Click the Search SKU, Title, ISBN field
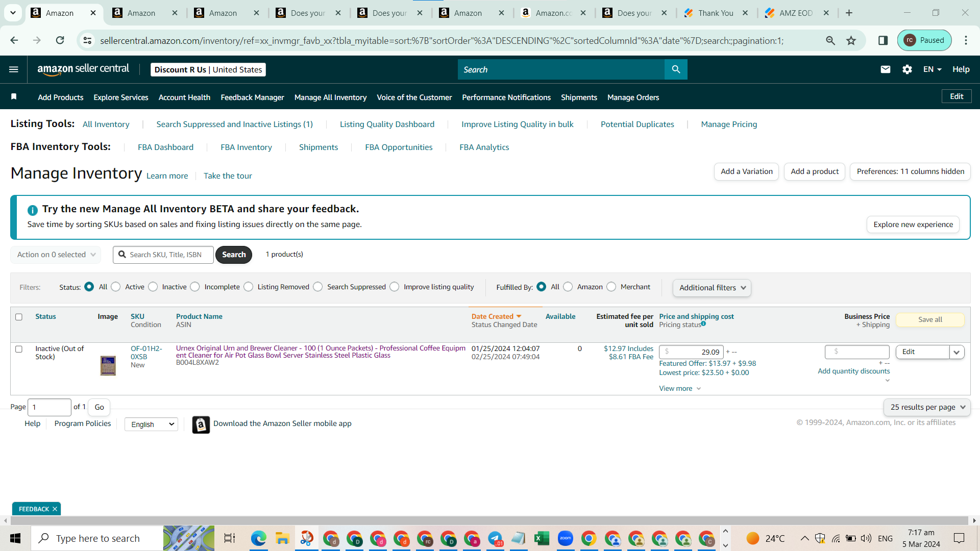The image size is (980, 551). click(163, 255)
